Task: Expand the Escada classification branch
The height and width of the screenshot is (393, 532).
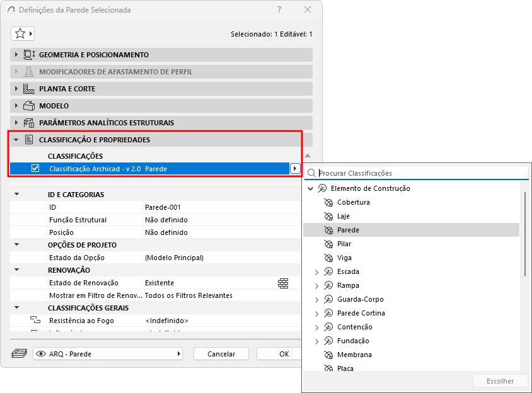Action: [x=316, y=272]
